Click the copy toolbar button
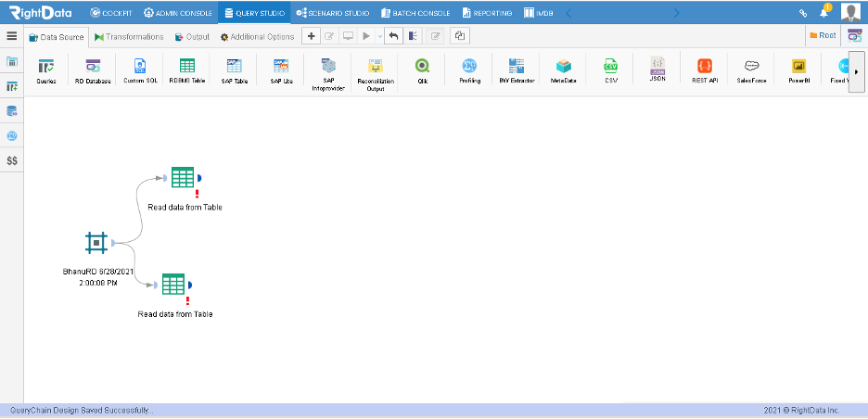Viewport: 868px width, 419px height. click(x=460, y=36)
